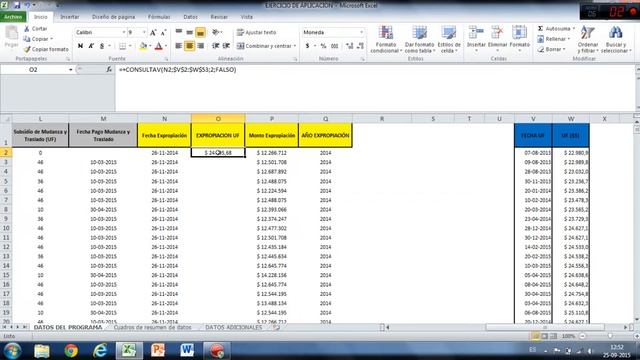
Task: Apply fill color bucket
Action: click(143, 46)
